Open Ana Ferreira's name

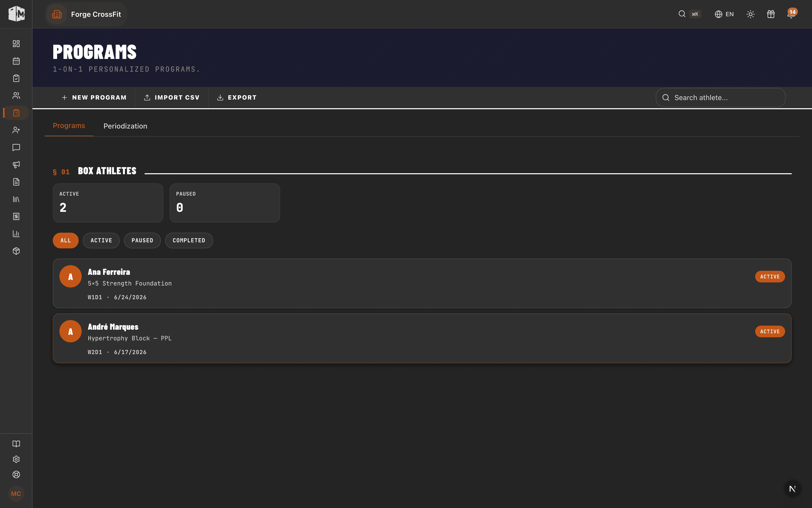(109, 272)
